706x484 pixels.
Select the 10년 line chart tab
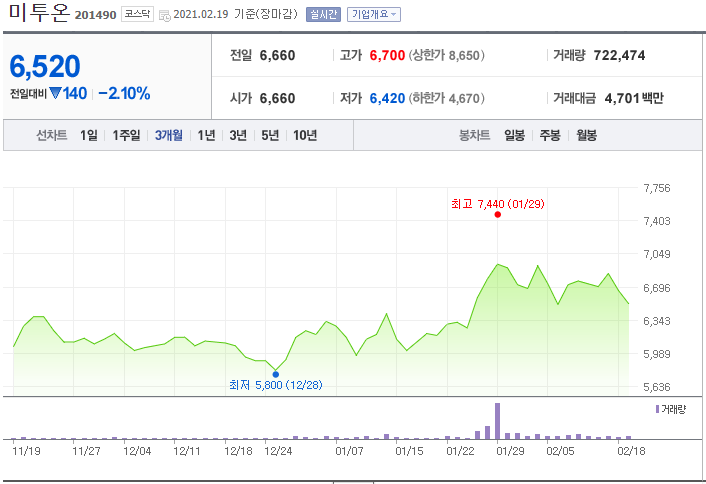(305, 135)
